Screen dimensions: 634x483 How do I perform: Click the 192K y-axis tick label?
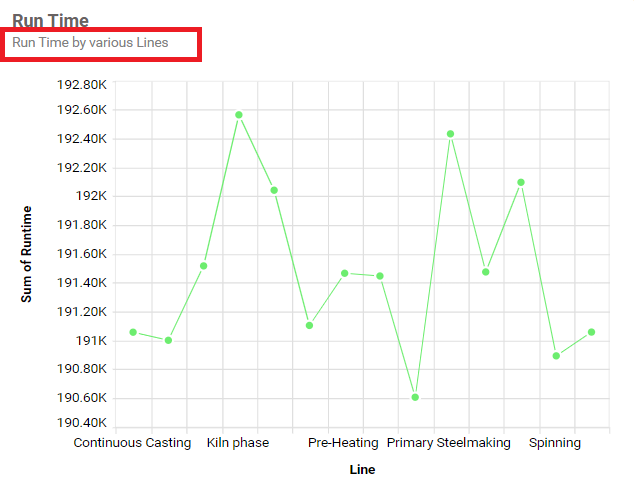pyautogui.click(x=92, y=196)
